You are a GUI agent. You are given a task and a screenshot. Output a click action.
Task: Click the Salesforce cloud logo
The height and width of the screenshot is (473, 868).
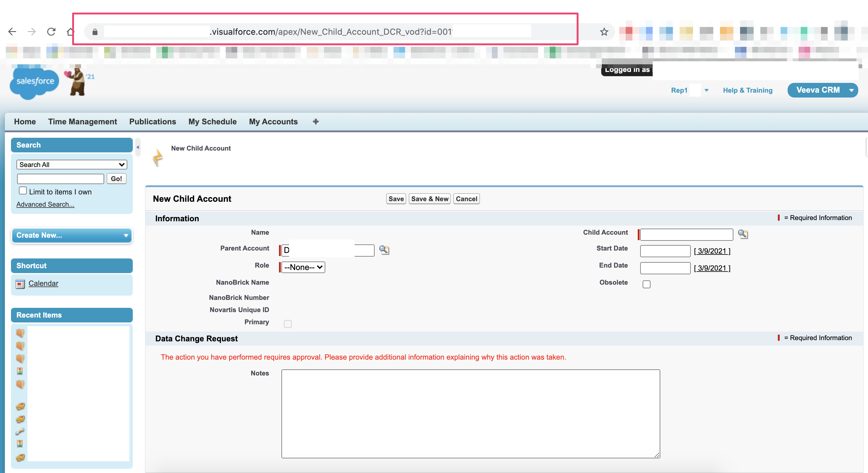pos(35,82)
